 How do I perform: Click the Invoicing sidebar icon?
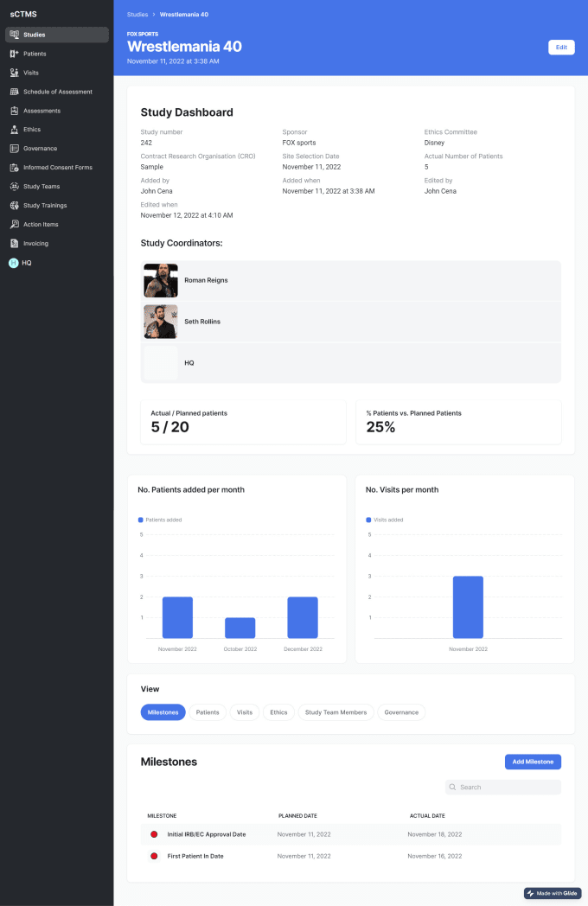point(15,243)
